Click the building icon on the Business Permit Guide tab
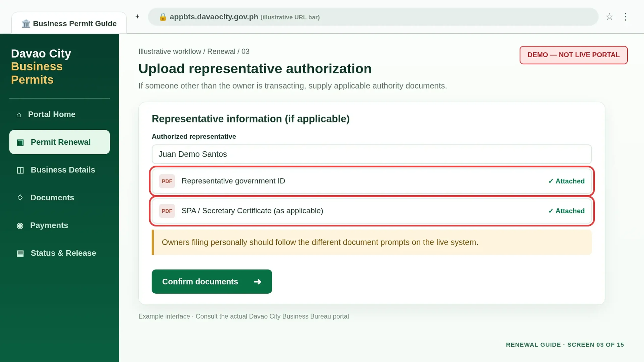Screen dimensions: 644x362 click(26, 24)
